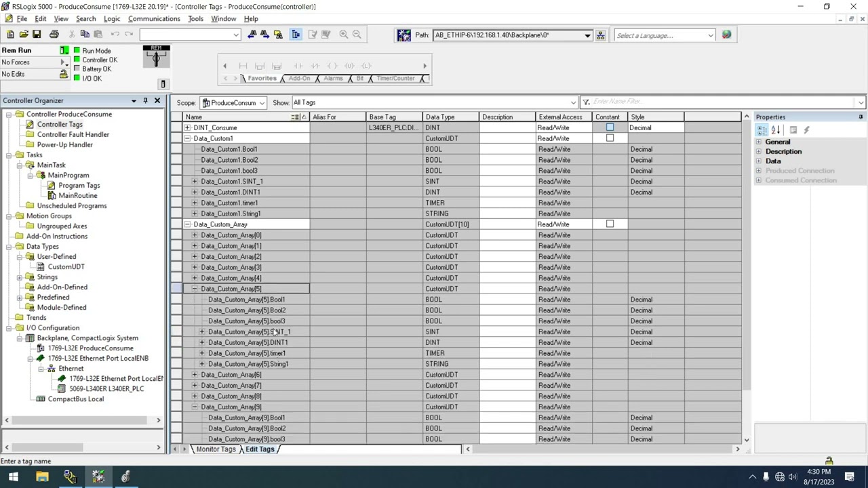868x488 pixels.
Task: Open the Logic menu
Action: pyautogui.click(x=112, y=19)
